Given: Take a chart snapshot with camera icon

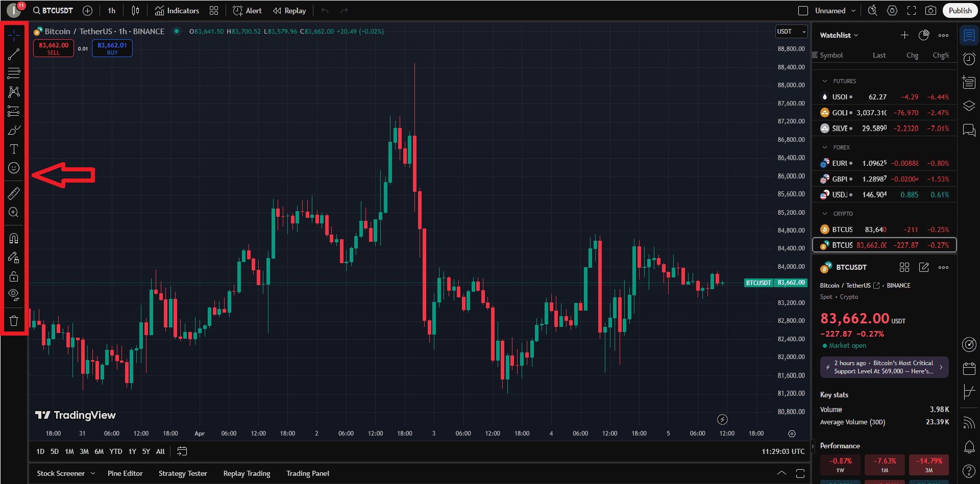Looking at the screenshot, I should tap(930, 11).
